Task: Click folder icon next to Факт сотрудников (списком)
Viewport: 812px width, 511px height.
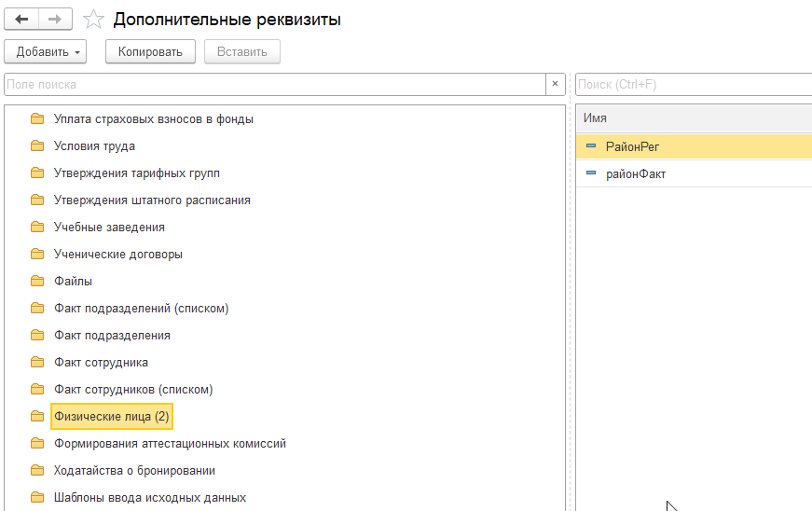Action: pyautogui.click(x=37, y=389)
